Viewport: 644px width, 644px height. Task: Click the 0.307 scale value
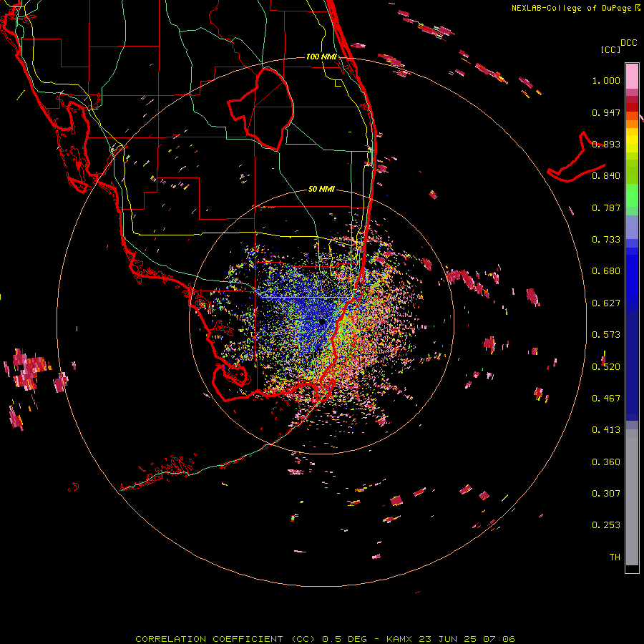[606, 494]
